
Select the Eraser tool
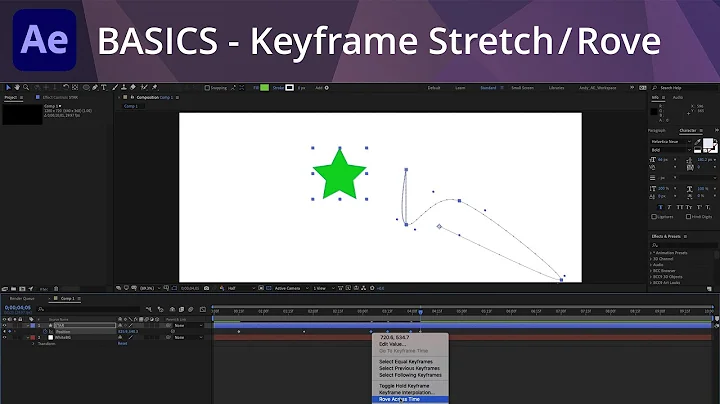pos(133,87)
